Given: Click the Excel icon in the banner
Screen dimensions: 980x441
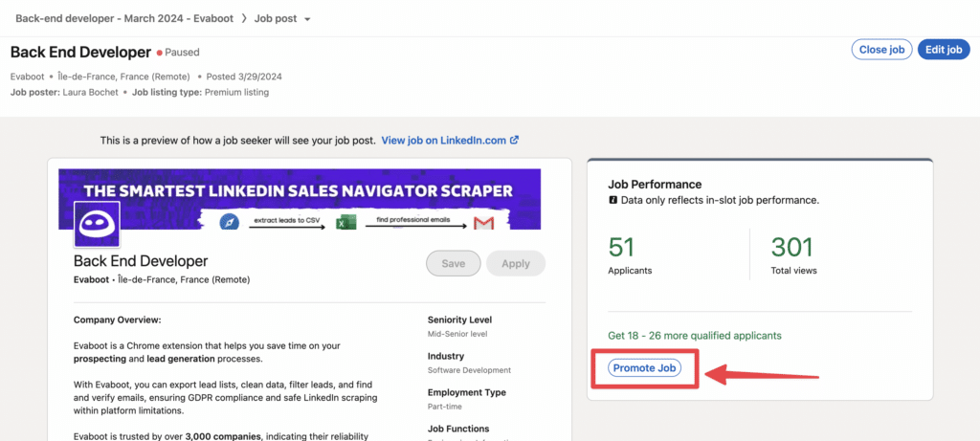Looking at the screenshot, I should point(345,222).
